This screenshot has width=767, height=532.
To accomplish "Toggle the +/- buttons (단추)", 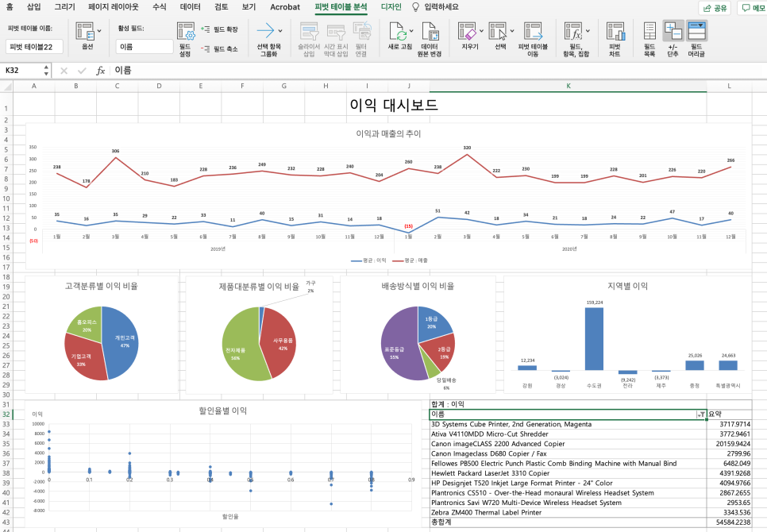I will coord(673,31).
